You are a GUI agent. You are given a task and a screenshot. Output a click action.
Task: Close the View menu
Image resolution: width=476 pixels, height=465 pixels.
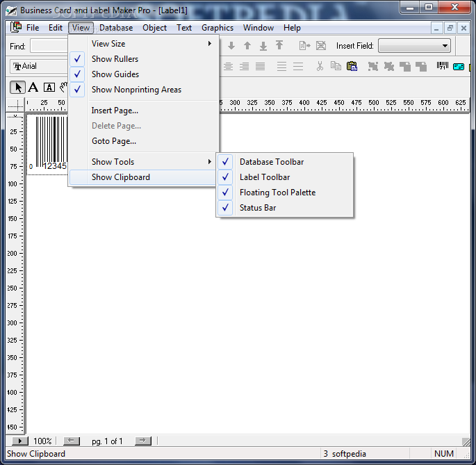(81, 28)
